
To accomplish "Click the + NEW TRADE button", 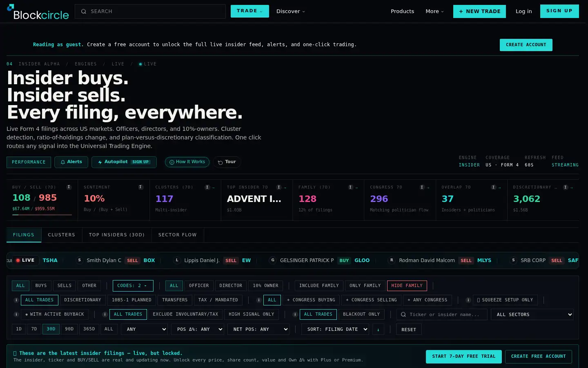I will tap(479, 11).
